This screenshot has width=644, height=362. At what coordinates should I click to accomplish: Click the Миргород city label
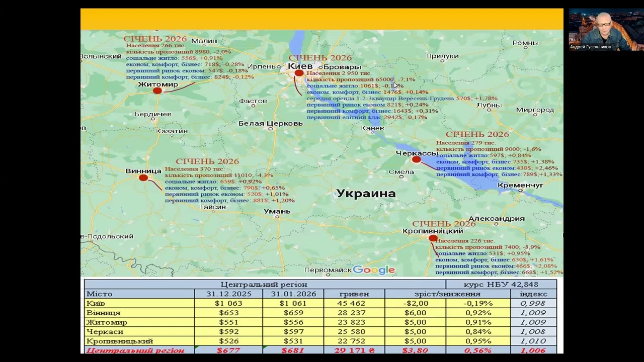tap(535, 110)
